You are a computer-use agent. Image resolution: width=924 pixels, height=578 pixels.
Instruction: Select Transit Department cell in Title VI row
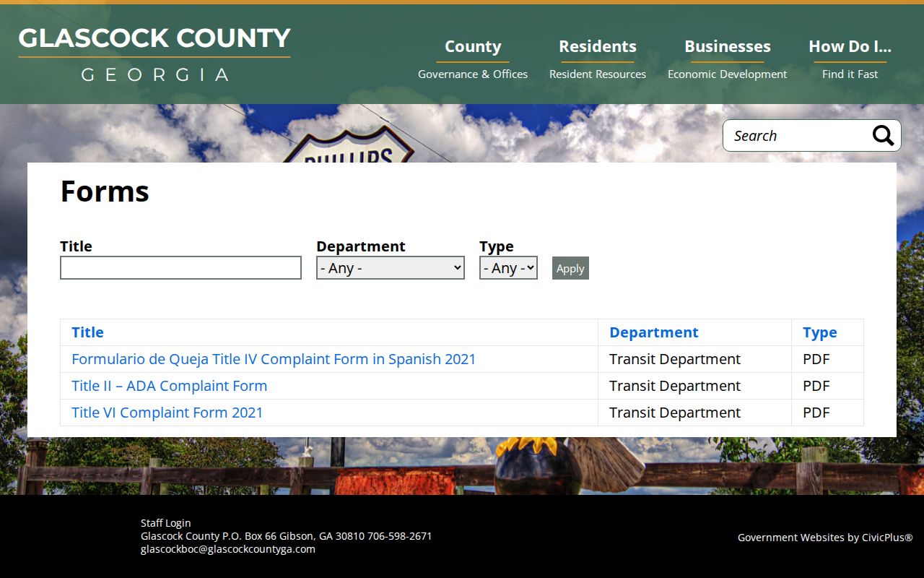694,413
